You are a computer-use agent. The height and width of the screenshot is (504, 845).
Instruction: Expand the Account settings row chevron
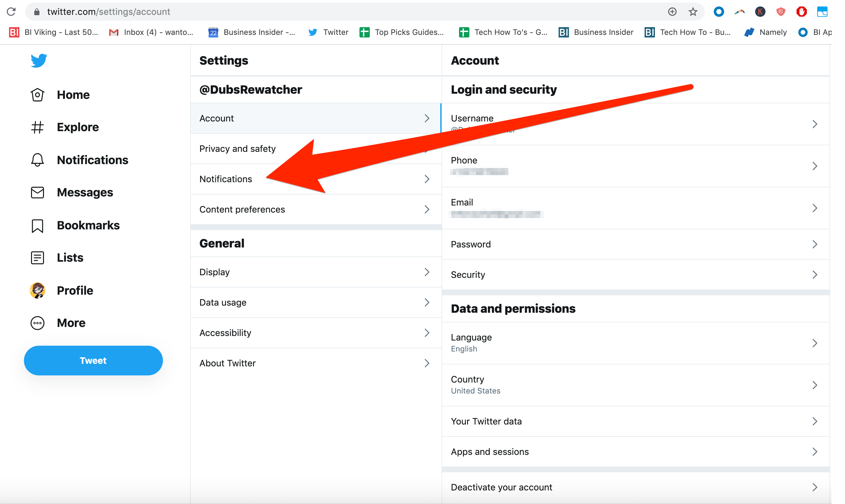click(427, 118)
